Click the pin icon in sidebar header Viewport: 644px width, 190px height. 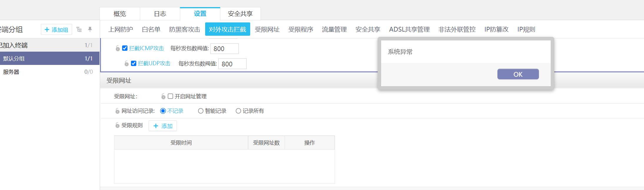(90, 29)
